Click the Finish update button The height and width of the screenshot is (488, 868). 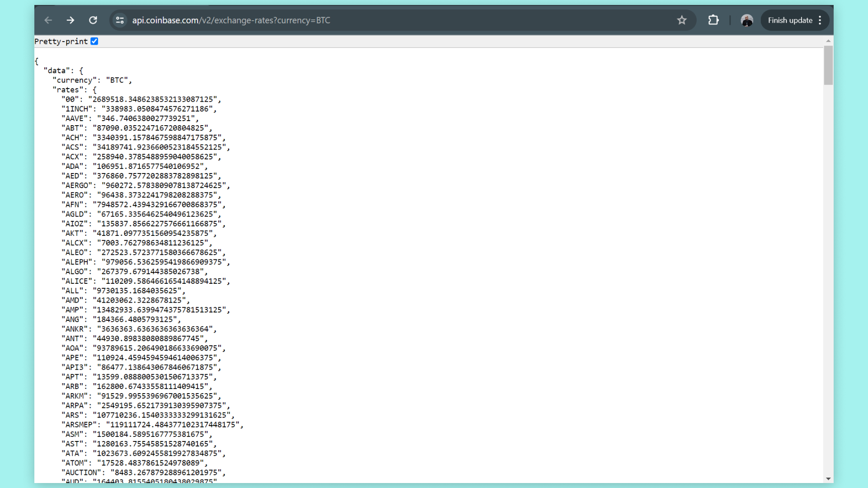pos(790,20)
